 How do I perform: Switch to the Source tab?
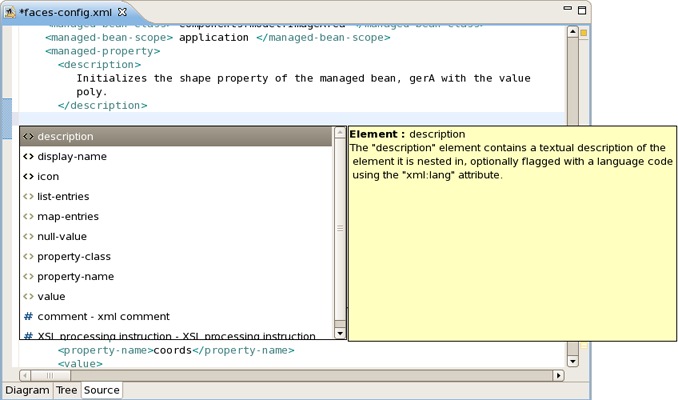(102, 390)
